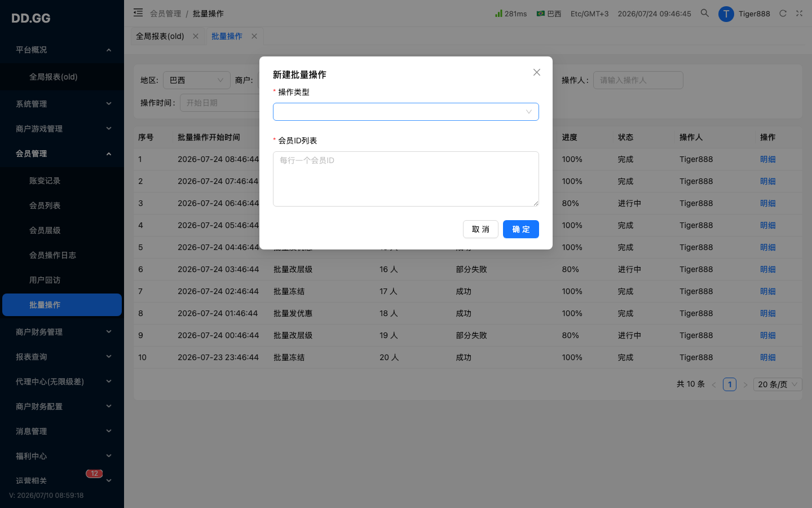The height and width of the screenshot is (508, 812).
Task: Click 批量冻结 in row 7
Action: pos(289,291)
